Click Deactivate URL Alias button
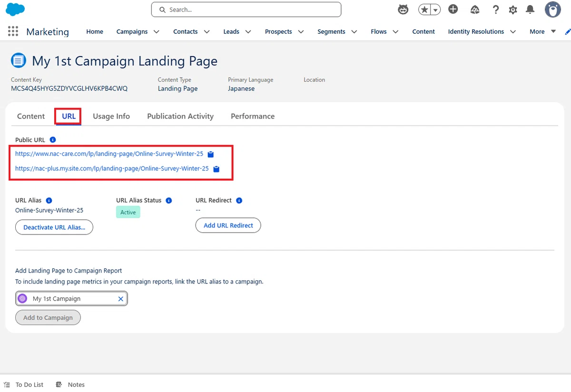Screen dimensions: 571x392 tap(54, 227)
